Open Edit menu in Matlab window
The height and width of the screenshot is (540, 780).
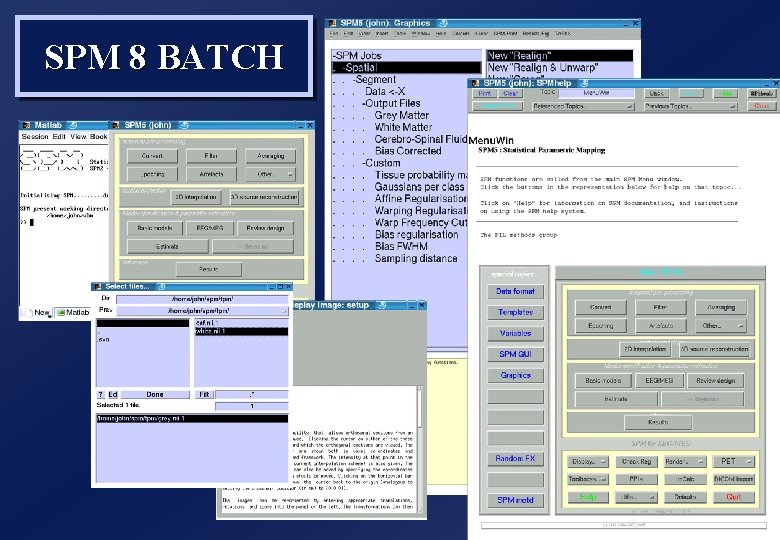59,136
